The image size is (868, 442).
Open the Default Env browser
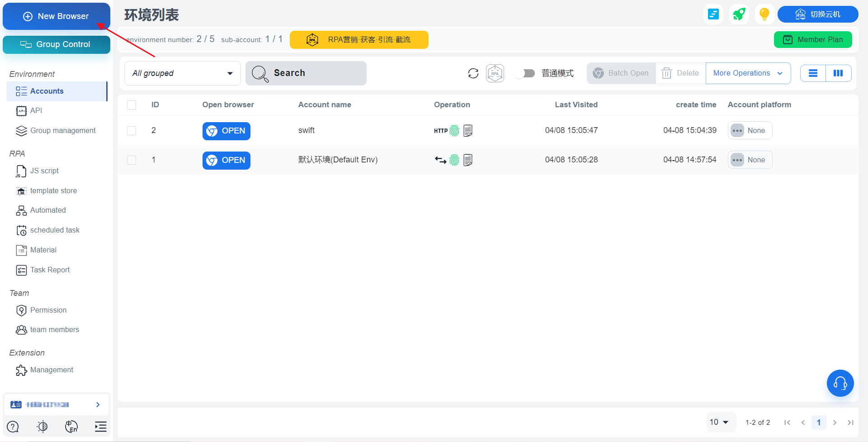226,160
